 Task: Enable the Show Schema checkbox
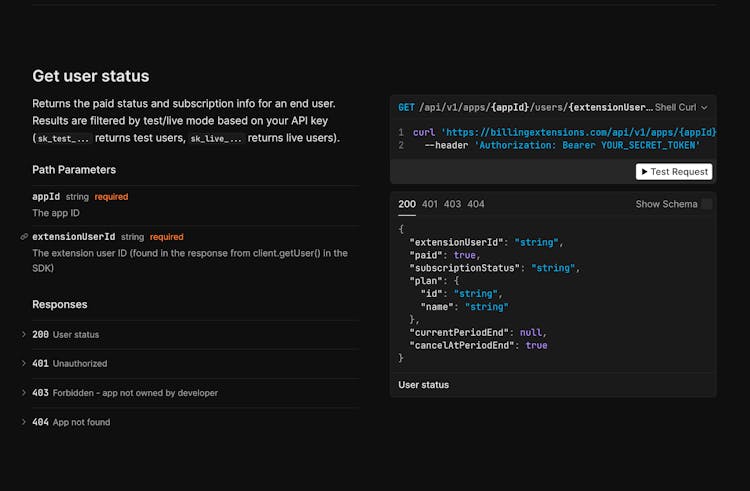706,204
